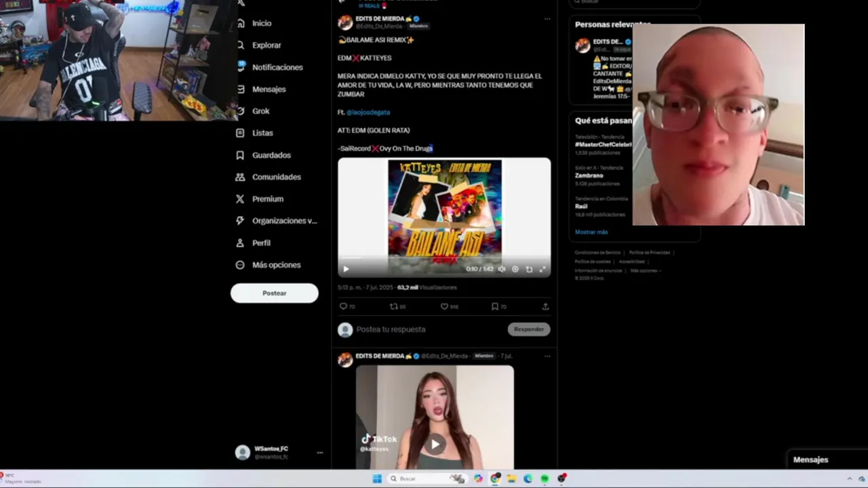Open the Notificaciones bell
Viewport: 868px width, 488px height.
270,67
